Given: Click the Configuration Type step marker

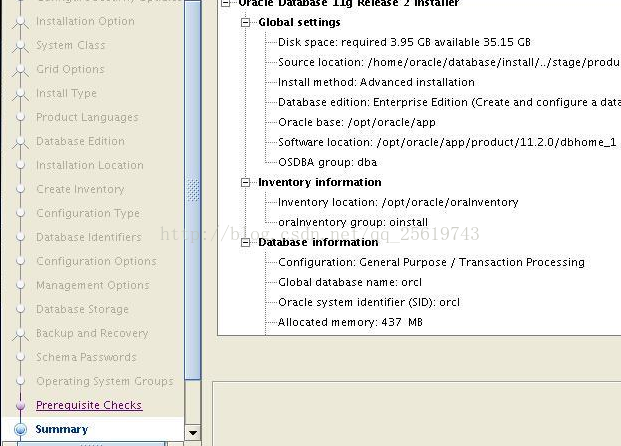Looking at the screenshot, I should 20,213.
